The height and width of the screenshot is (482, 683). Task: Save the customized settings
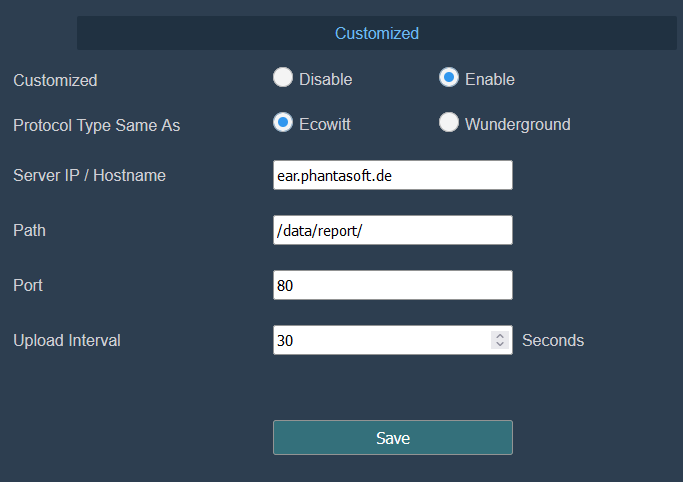click(x=393, y=438)
